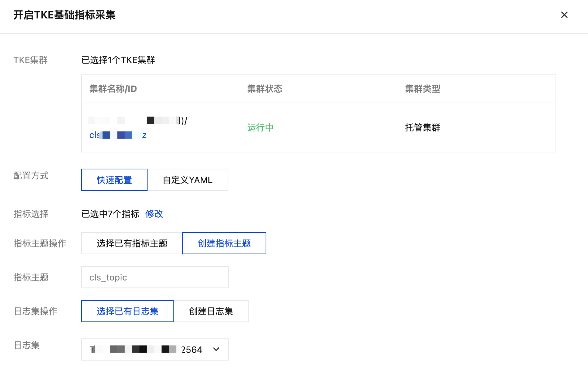The width and height of the screenshot is (588, 372).
Task: Open the 日志集 selection dropdown
Action: coord(148,349)
